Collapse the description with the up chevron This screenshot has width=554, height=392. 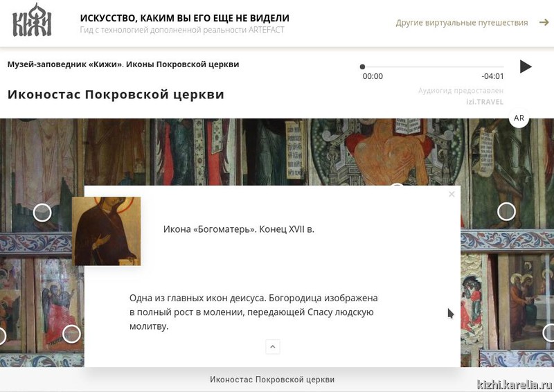pos(272,346)
